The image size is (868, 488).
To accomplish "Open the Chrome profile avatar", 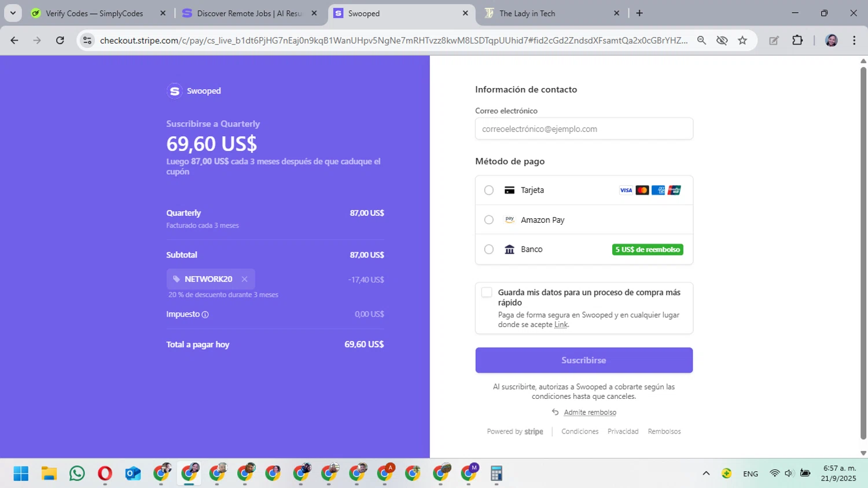I will 832,41.
